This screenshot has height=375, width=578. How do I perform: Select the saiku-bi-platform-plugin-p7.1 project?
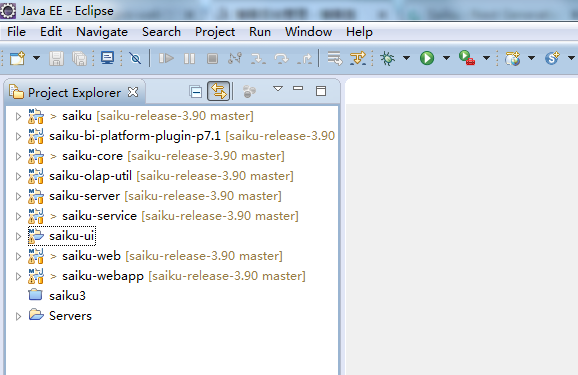135,136
